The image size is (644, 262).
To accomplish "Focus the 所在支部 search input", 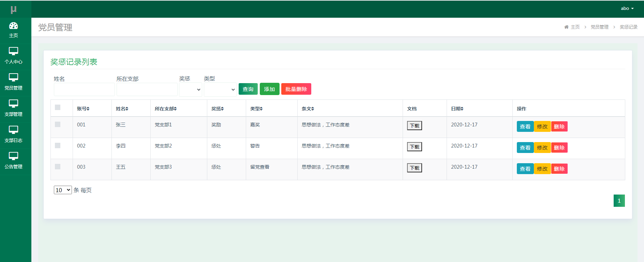I will [147, 90].
